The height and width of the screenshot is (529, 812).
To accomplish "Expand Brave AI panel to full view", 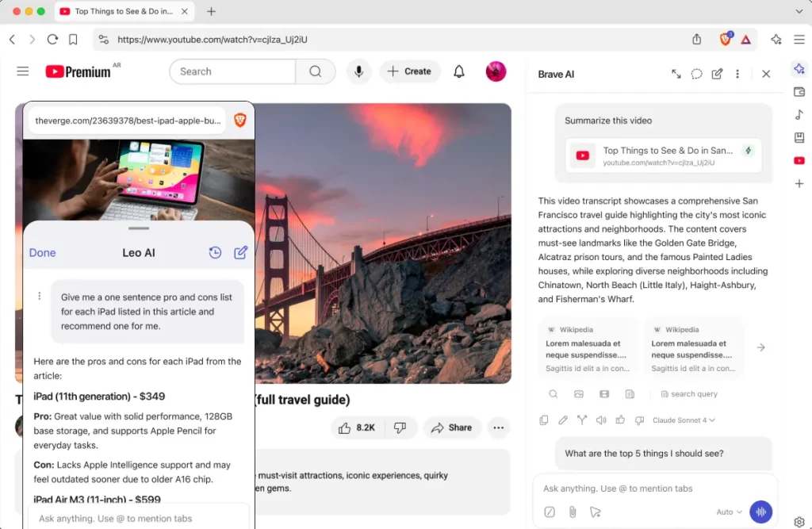I will (x=676, y=74).
